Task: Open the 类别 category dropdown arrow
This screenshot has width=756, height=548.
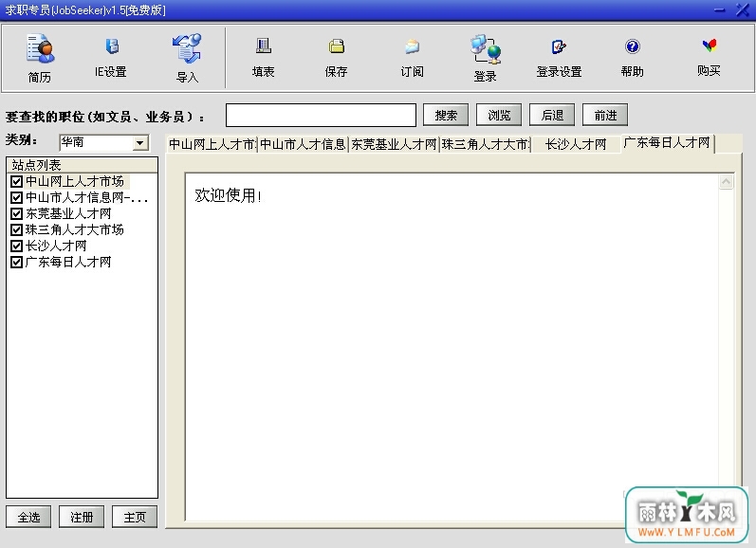Action: [x=139, y=142]
